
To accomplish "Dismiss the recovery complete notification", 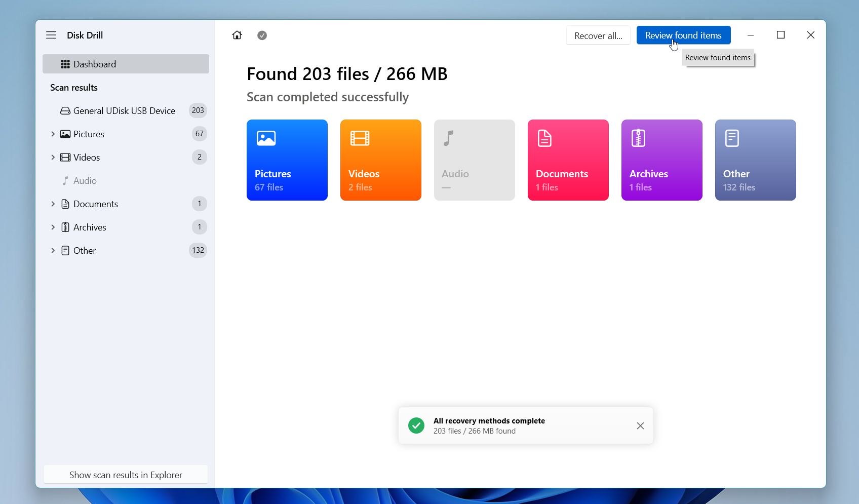I will [640, 425].
